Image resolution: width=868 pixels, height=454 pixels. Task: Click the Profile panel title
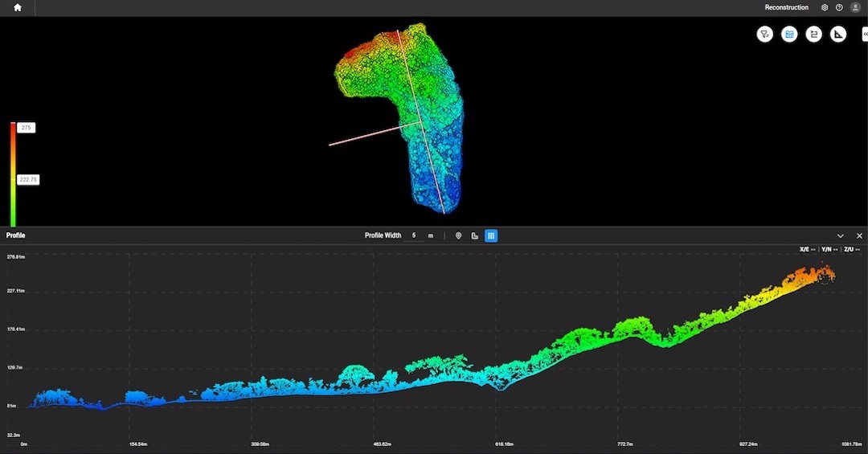click(16, 235)
